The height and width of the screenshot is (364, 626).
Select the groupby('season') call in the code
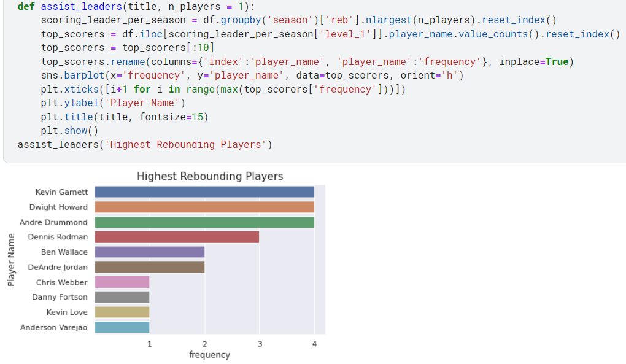[x=270, y=20]
